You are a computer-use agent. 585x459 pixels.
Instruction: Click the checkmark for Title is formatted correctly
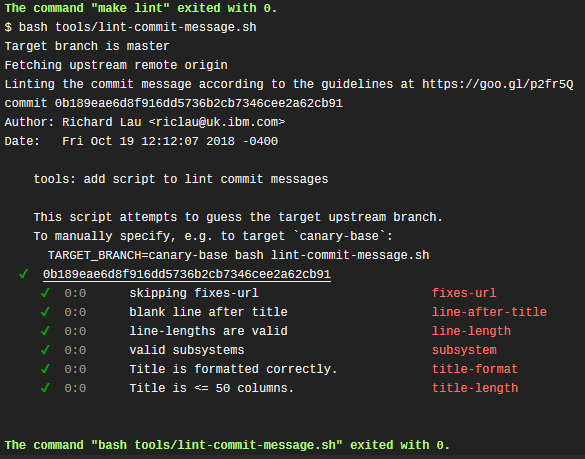(x=45, y=369)
